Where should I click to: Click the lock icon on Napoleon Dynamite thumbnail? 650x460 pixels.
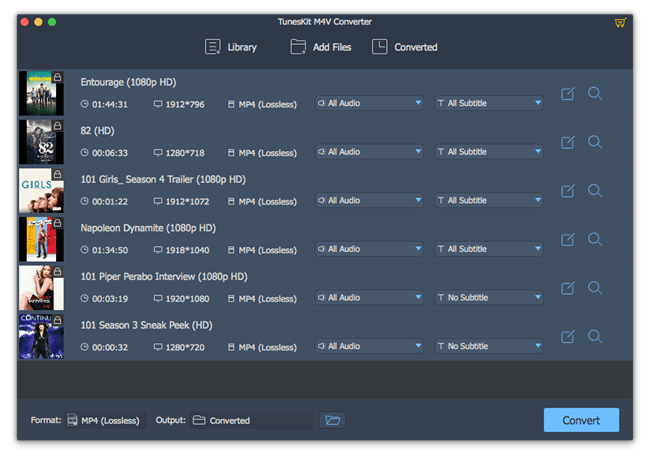tap(58, 223)
